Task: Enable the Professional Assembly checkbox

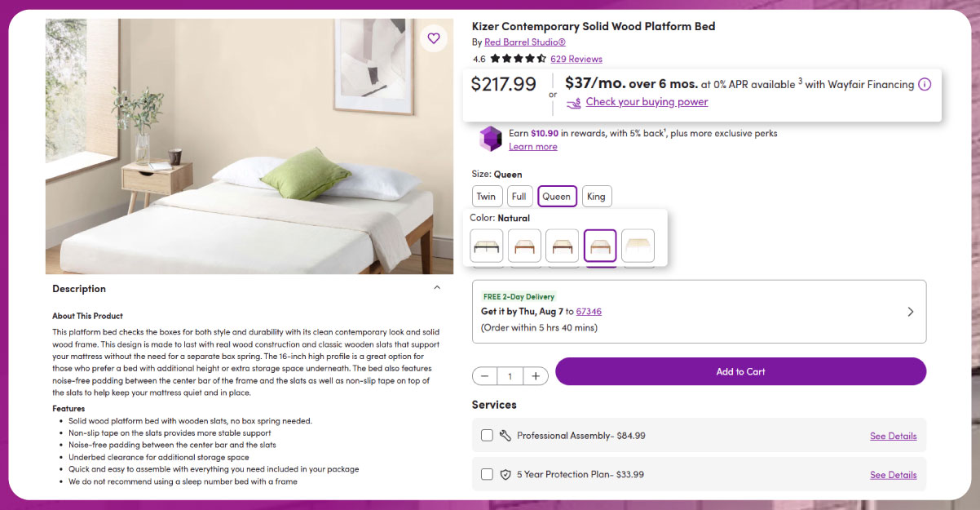Action: click(x=487, y=436)
